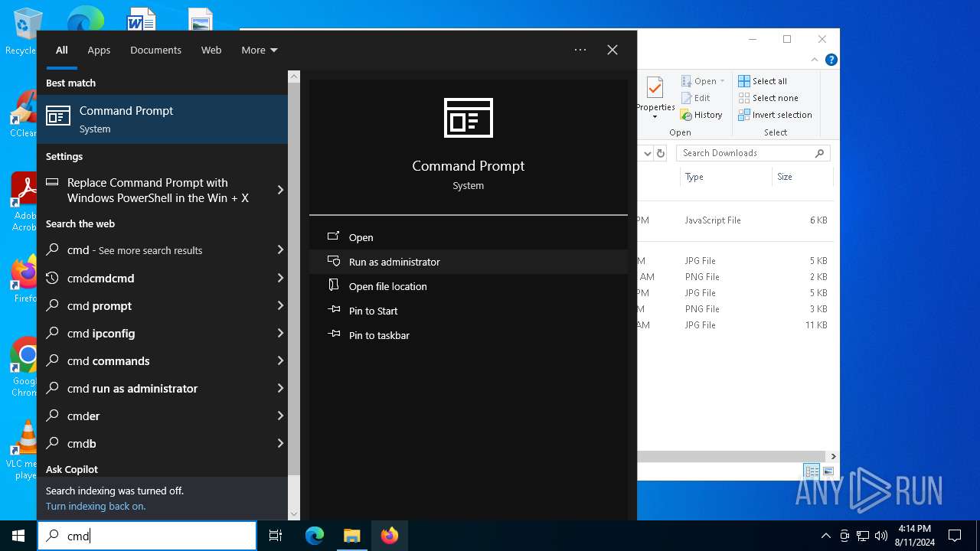
Task: Click Turn indexing back on link
Action: pyautogui.click(x=96, y=506)
